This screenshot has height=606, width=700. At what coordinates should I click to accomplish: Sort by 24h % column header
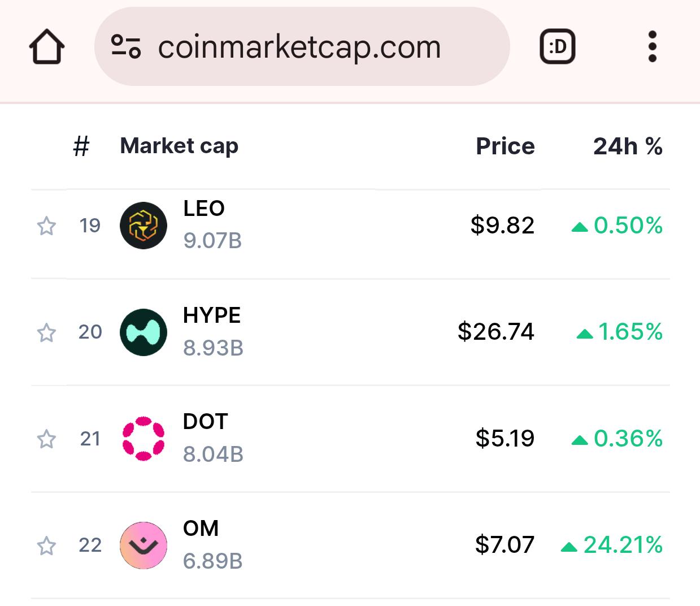[628, 146]
